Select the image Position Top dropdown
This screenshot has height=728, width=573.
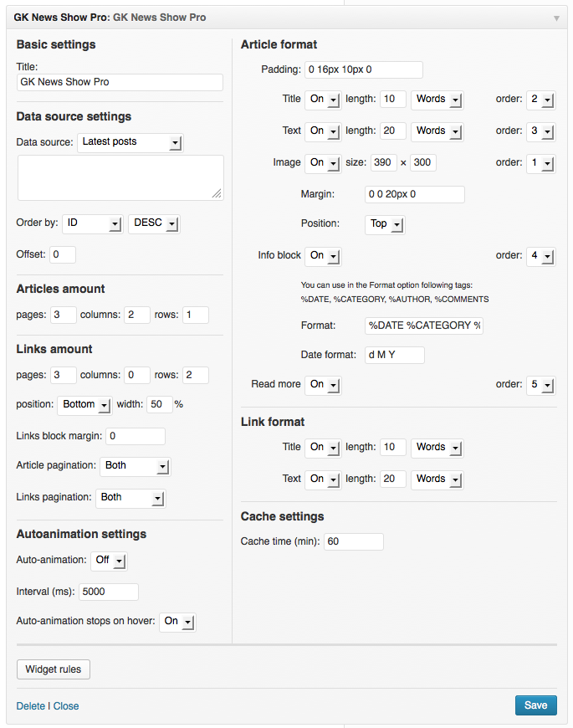click(x=385, y=224)
